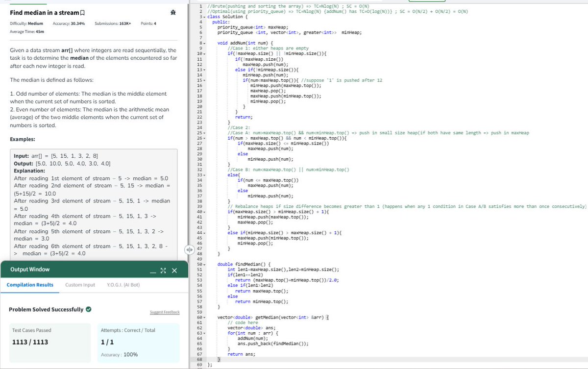
Task: Click 'vector<double> ans;' declaration
Action: pyautogui.click(x=251, y=328)
